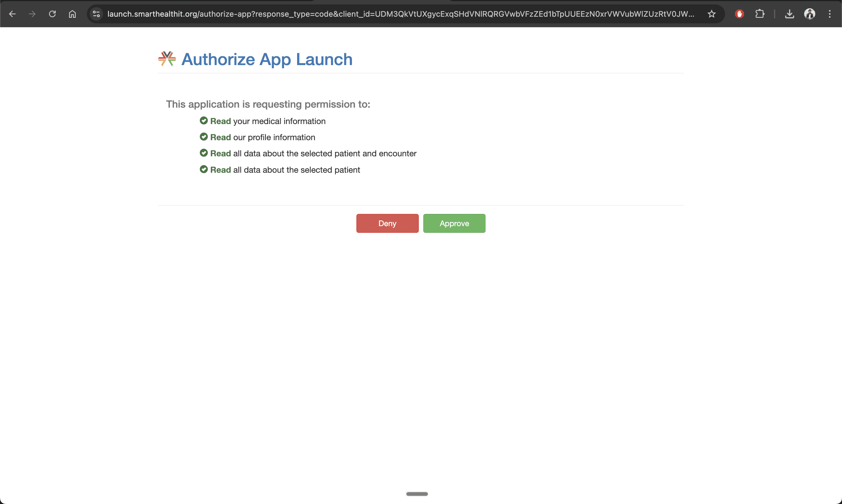Approve the app launch request

pyautogui.click(x=454, y=223)
